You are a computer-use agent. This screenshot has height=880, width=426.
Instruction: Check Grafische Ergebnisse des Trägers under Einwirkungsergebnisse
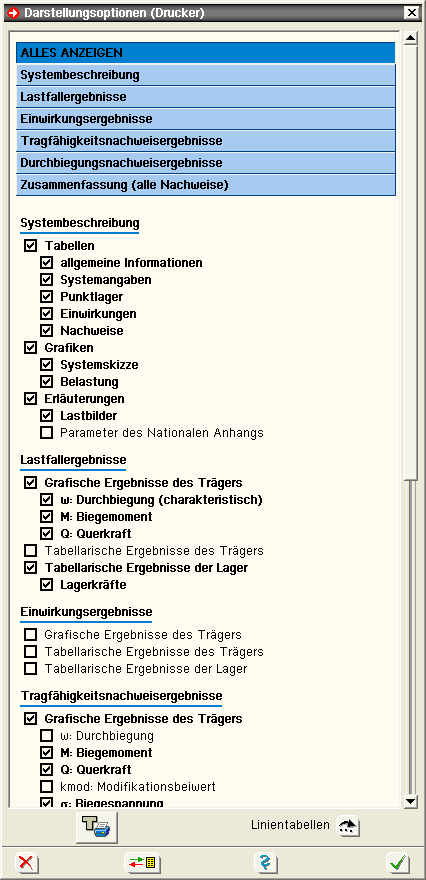point(30,635)
